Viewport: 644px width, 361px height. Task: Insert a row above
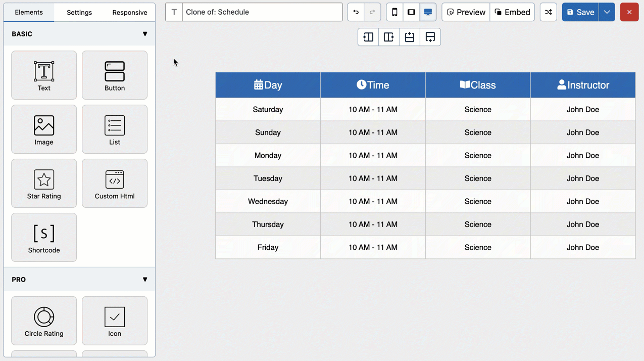point(410,37)
